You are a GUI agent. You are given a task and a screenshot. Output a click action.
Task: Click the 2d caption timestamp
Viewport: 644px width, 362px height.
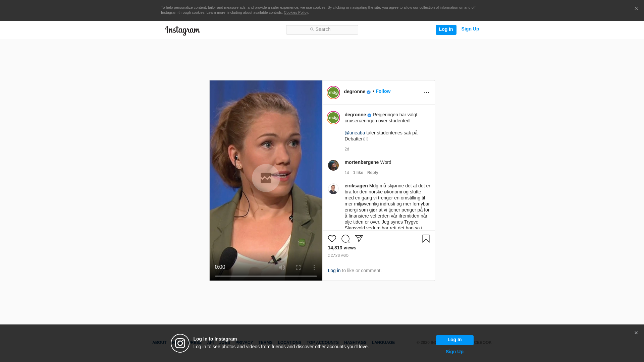tap(347, 149)
